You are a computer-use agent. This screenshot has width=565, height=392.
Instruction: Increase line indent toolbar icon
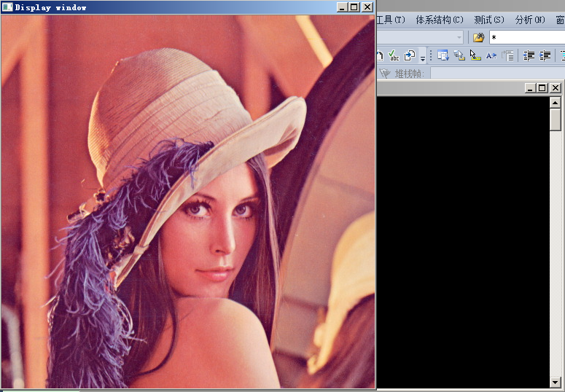(545, 55)
